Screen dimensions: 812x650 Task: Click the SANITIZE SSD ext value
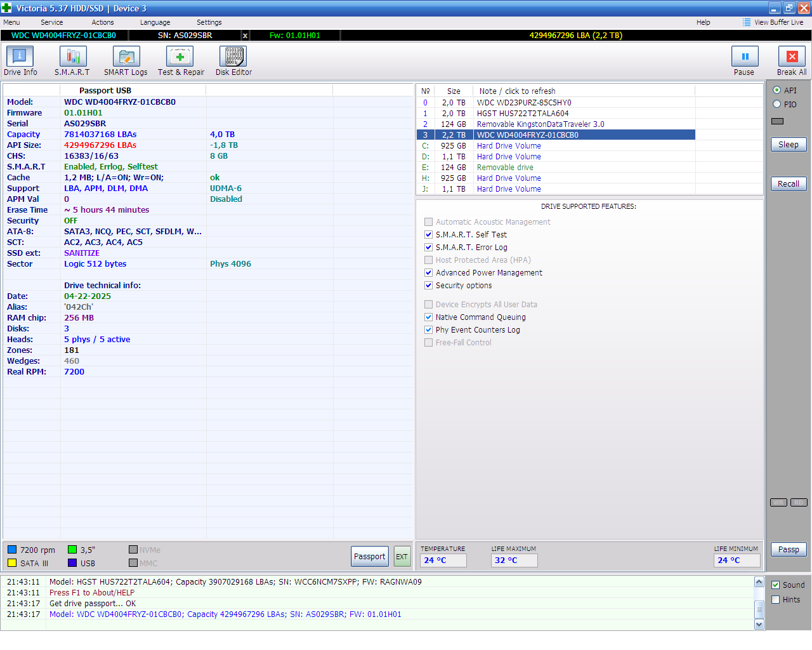click(82, 253)
